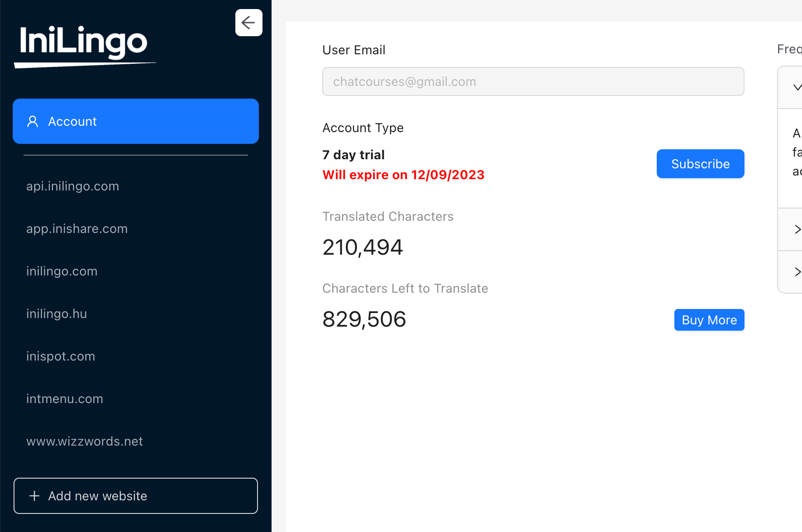Click the 'Account Type' heading
This screenshot has height=532, width=802.
(363, 128)
